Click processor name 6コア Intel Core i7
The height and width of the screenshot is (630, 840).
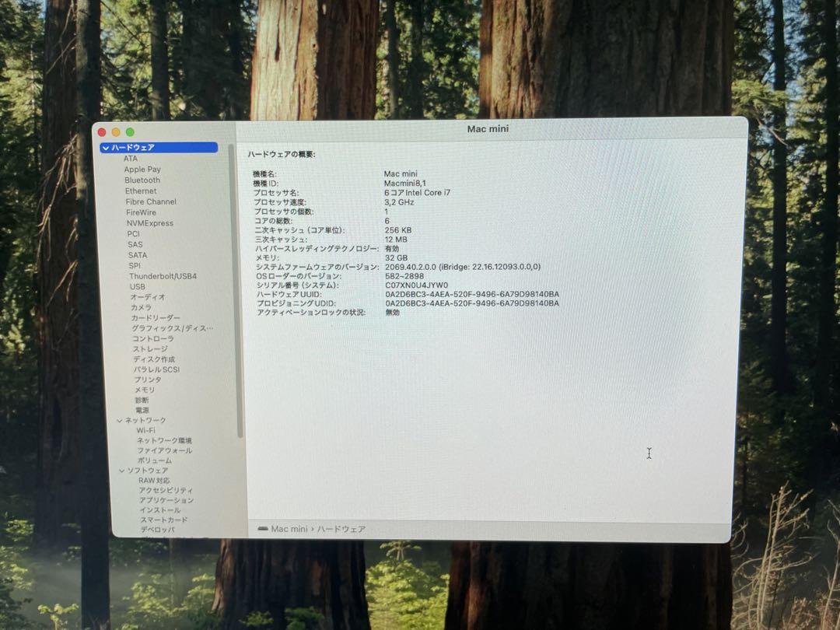click(x=418, y=192)
